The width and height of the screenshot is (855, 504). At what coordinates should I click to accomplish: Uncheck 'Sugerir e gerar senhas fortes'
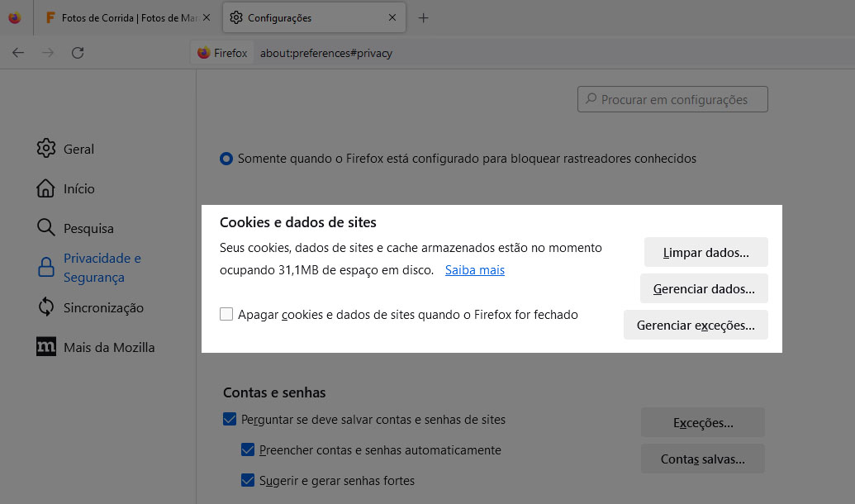click(248, 480)
